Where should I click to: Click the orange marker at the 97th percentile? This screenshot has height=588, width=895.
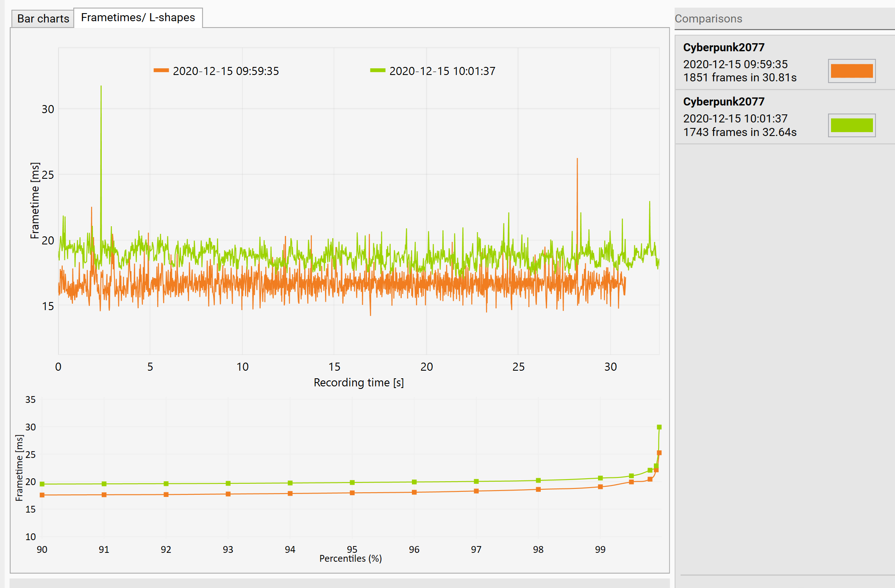476,491
